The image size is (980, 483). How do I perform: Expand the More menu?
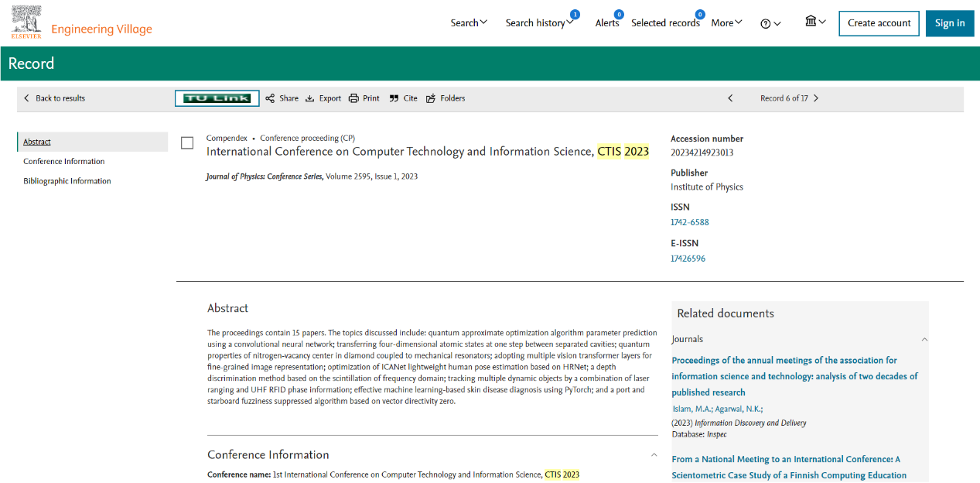(x=726, y=23)
